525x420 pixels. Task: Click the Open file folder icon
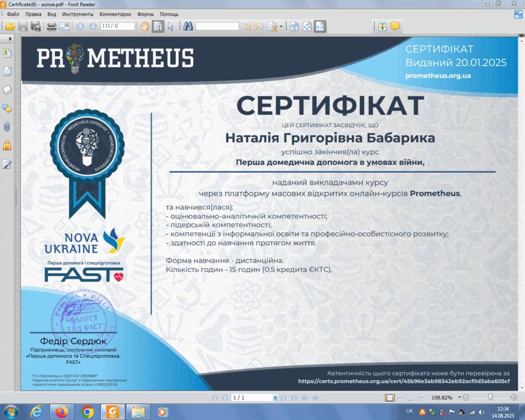click(10, 26)
